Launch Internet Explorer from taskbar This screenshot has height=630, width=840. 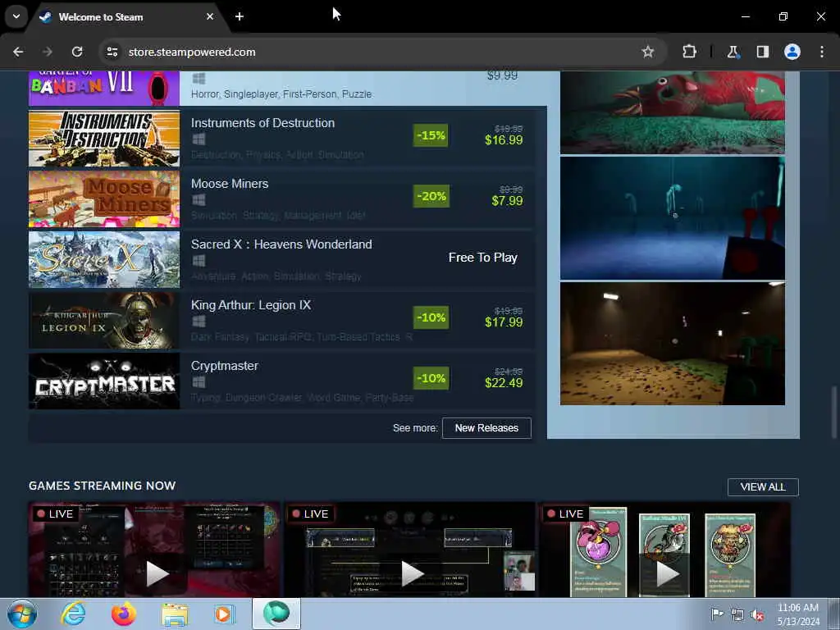click(x=73, y=614)
